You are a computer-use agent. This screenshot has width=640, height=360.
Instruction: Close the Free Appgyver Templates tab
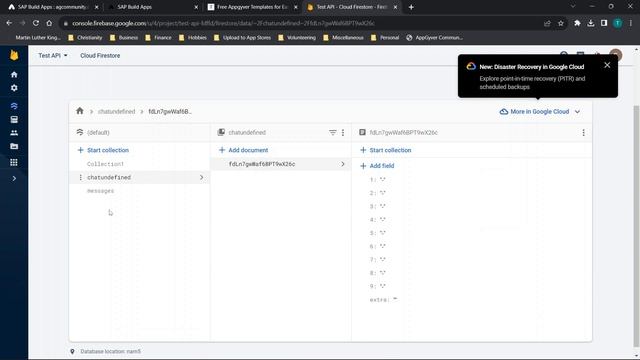pyautogui.click(x=296, y=7)
